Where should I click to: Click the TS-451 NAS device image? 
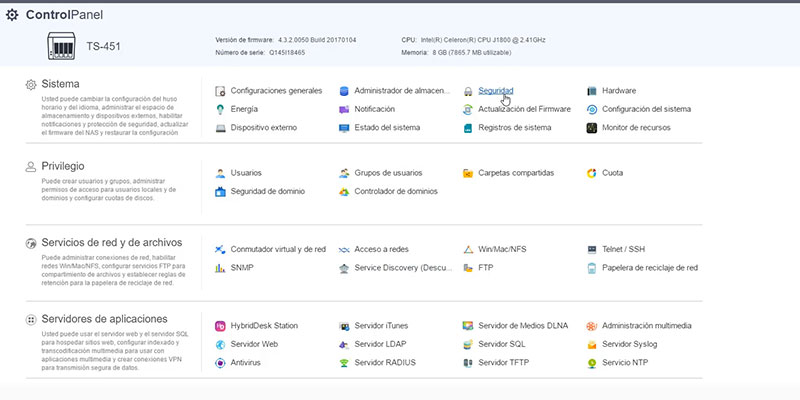(61, 46)
